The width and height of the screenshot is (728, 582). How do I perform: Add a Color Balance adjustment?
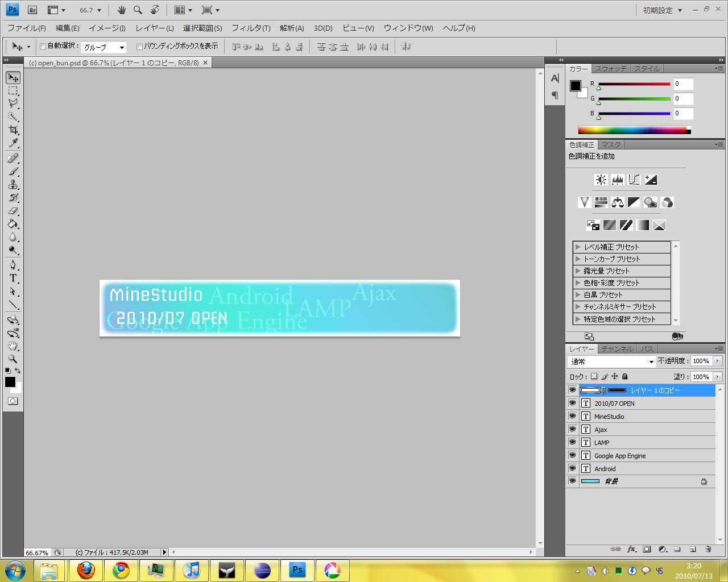click(x=618, y=202)
